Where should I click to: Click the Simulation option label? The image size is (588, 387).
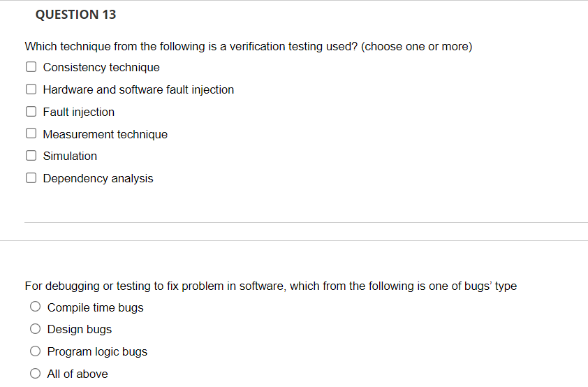click(70, 156)
